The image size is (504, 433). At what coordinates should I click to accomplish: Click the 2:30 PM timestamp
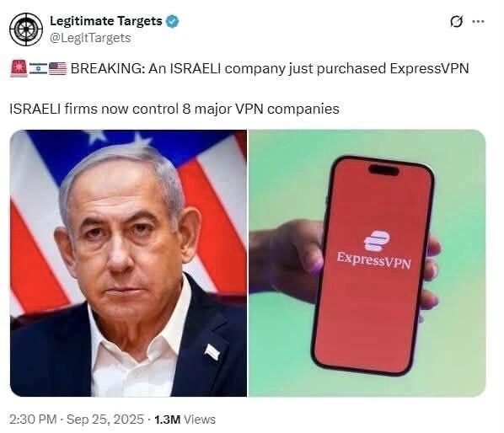click(x=33, y=420)
